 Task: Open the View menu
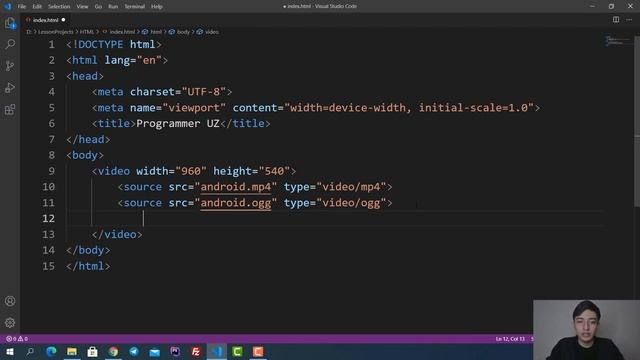click(82, 7)
